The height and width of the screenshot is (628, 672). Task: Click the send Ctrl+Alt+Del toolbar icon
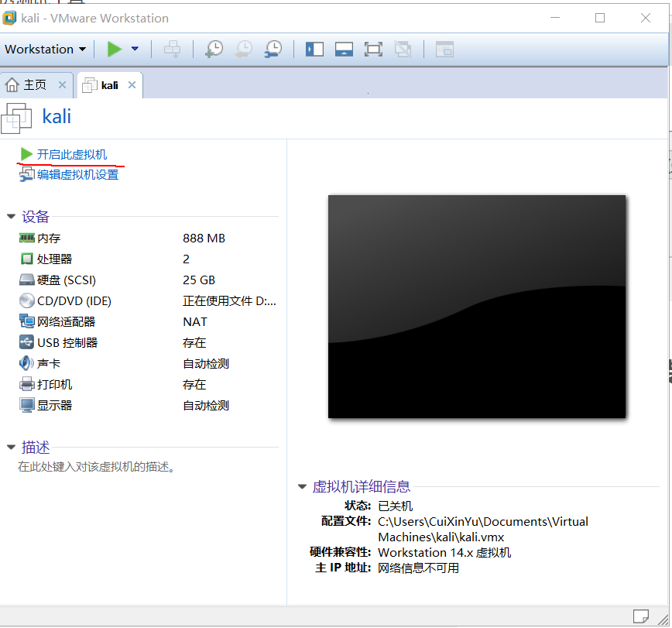coord(173,50)
